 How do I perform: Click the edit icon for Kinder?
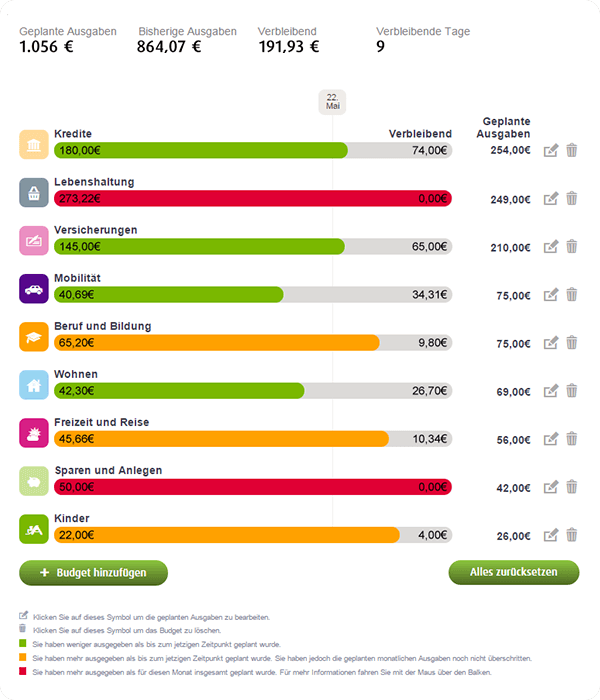pyautogui.click(x=550, y=535)
